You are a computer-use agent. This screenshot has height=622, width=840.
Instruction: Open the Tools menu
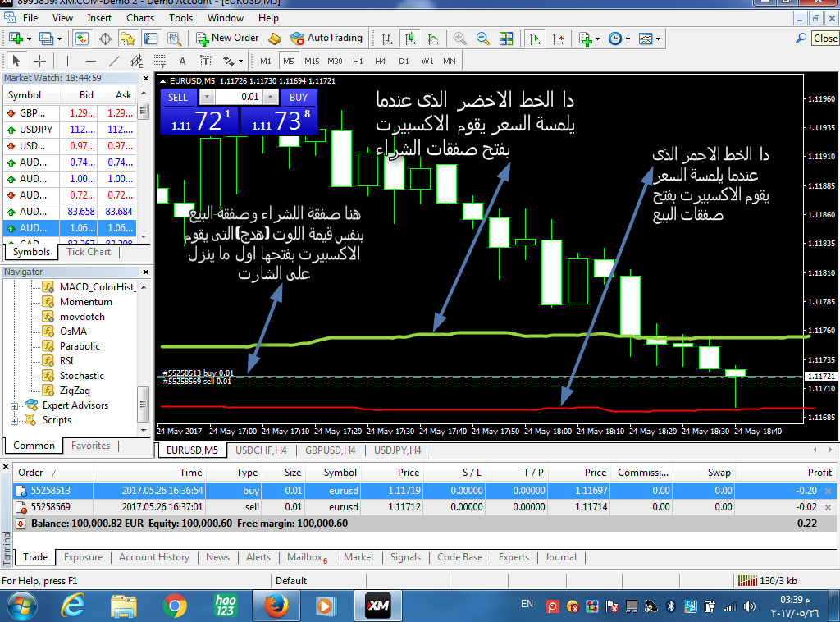[181, 18]
